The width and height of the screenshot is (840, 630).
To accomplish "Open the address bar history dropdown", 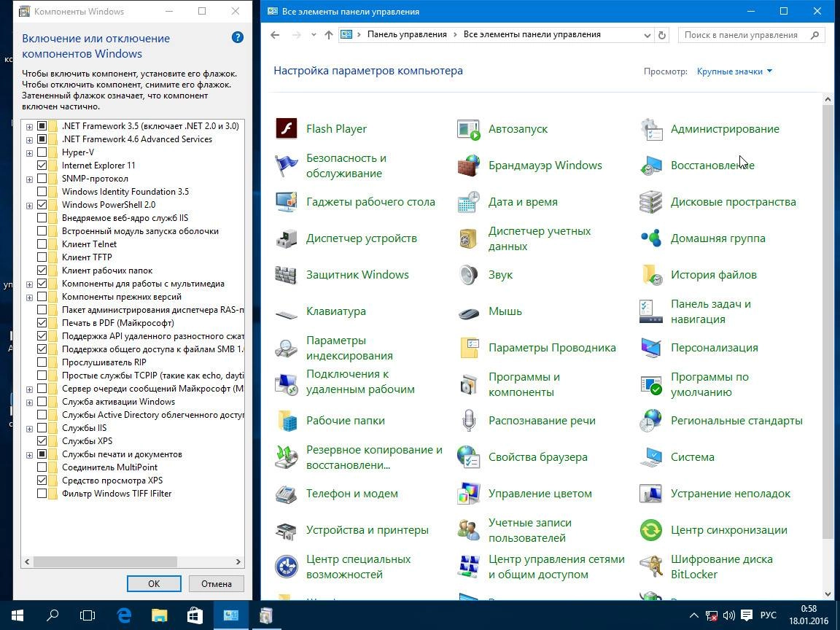I will pyautogui.click(x=647, y=35).
